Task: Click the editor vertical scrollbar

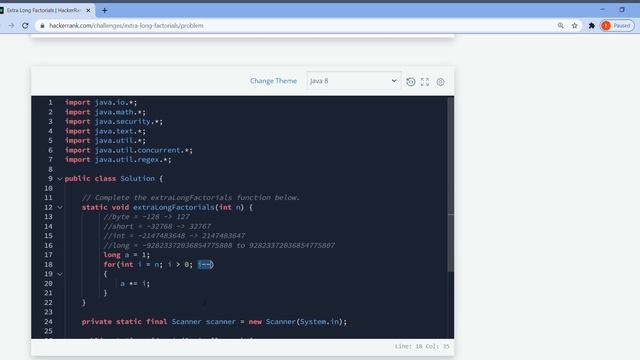Action: tap(451, 184)
